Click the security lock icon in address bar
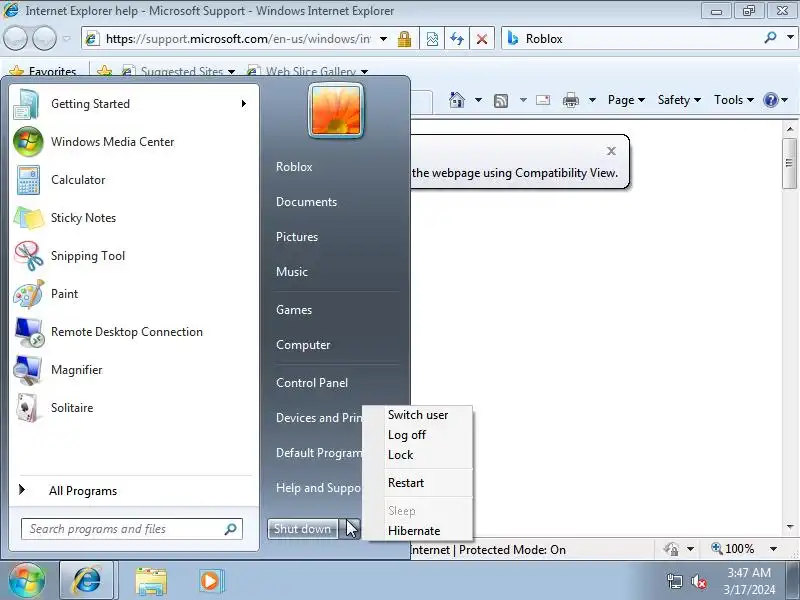This screenshot has height=600, width=800. pyautogui.click(x=404, y=39)
